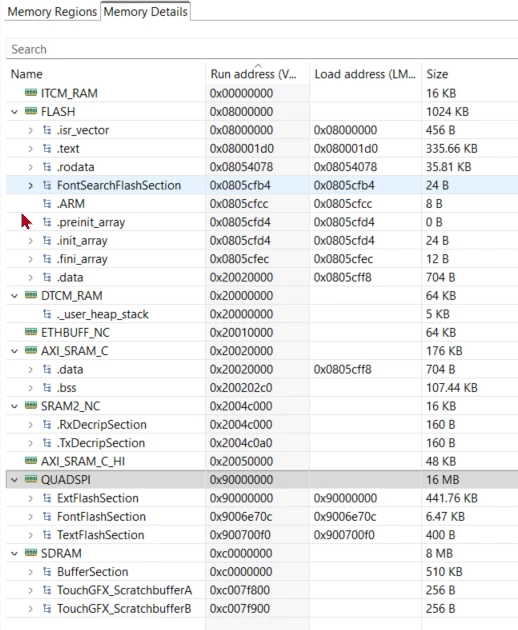Screen dimensions: 518x630
Task: Click into the Search field
Action: coord(262,49)
